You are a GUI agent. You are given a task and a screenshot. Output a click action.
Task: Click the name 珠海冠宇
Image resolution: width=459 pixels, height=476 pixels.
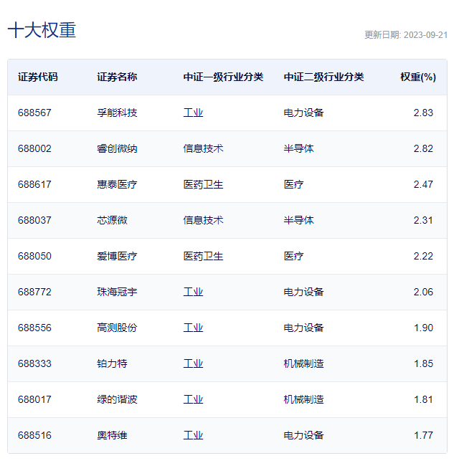[x=117, y=292]
